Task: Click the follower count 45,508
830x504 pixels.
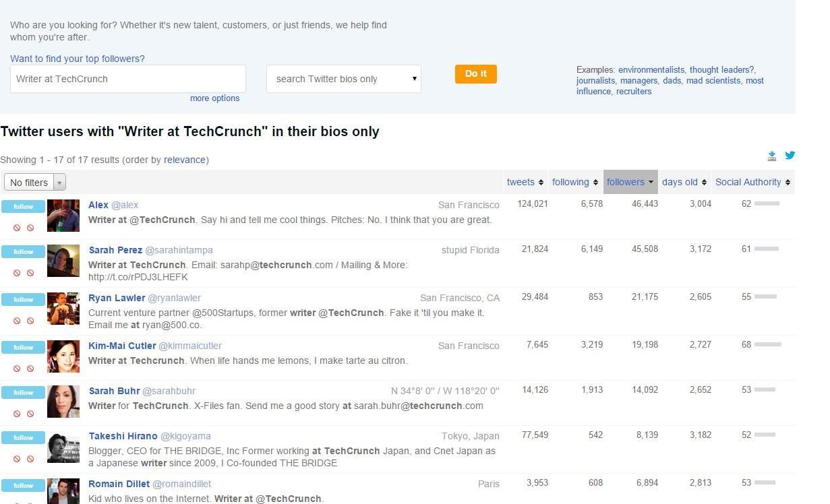Action: tap(645, 249)
